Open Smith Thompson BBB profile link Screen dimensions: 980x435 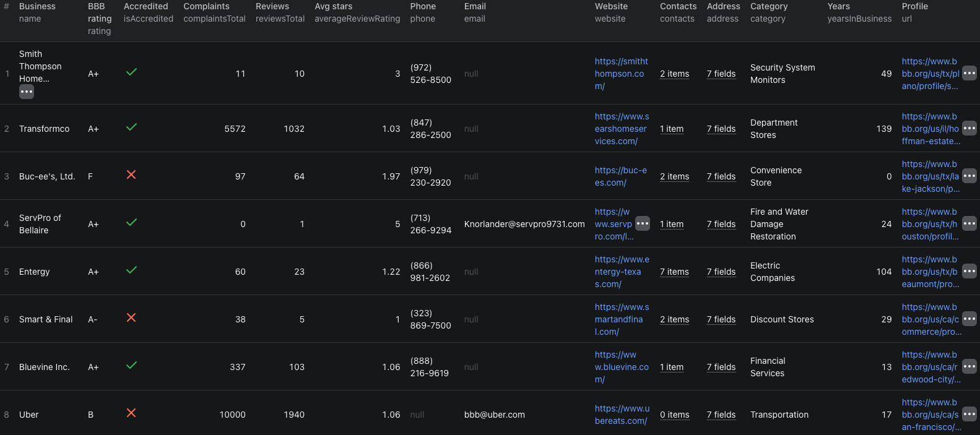(x=930, y=74)
